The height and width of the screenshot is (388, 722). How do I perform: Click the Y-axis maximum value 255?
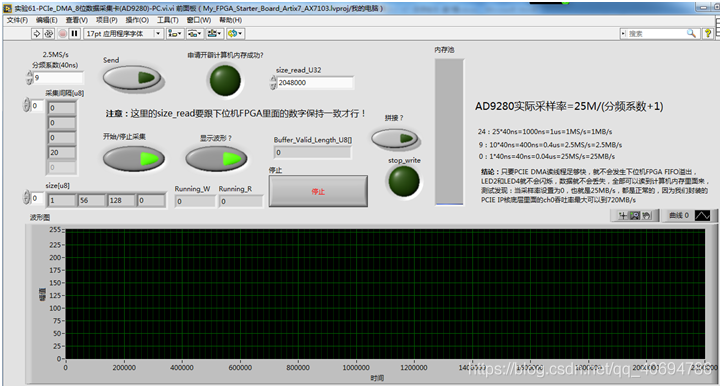tap(55, 230)
